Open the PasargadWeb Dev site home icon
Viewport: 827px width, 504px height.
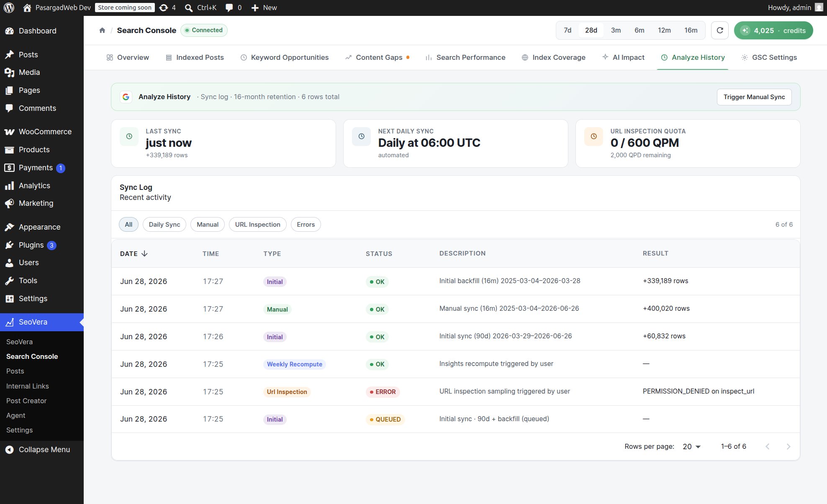(27, 8)
